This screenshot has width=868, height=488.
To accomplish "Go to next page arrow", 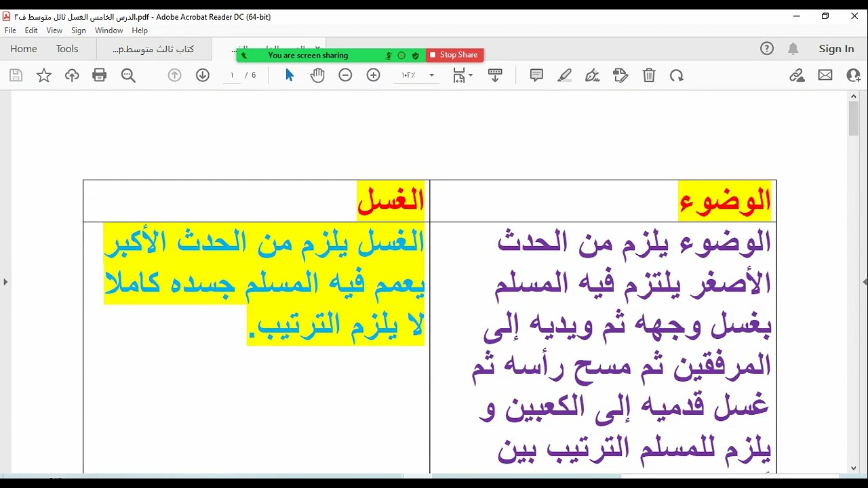I will coord(203,75).
